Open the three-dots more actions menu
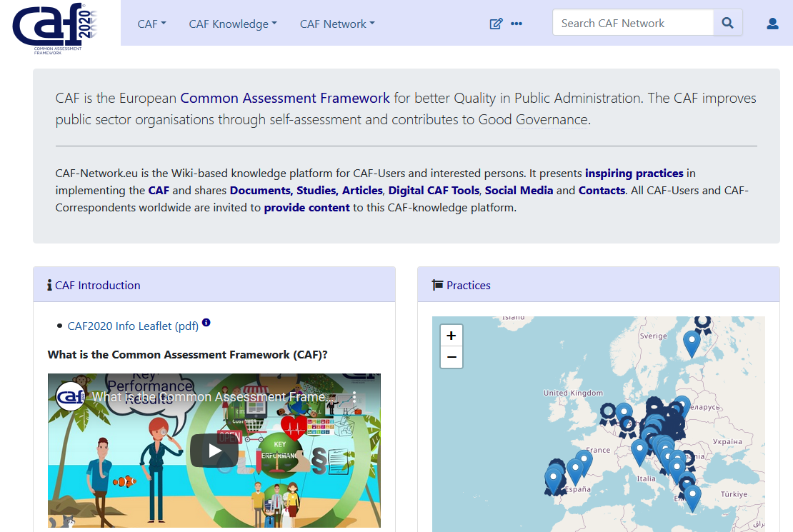Image resolution: width=793 pixels, height=532 pixels. [x=517, y=24]
